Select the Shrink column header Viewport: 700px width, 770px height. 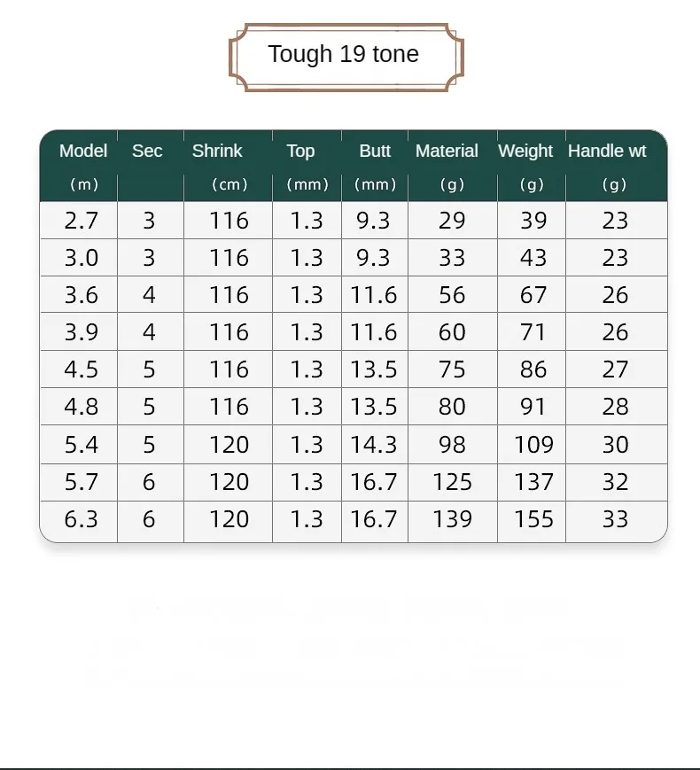click(x=217, y=151)
